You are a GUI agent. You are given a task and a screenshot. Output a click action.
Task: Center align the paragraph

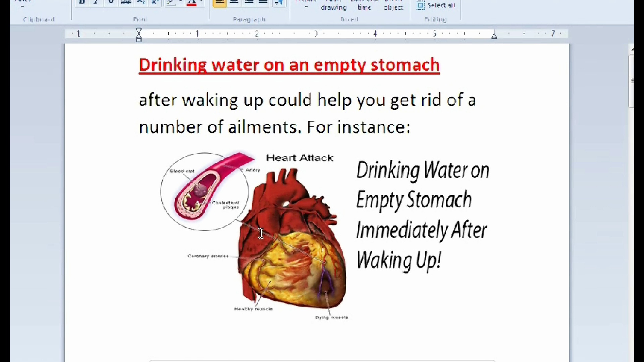coord(234,2)
